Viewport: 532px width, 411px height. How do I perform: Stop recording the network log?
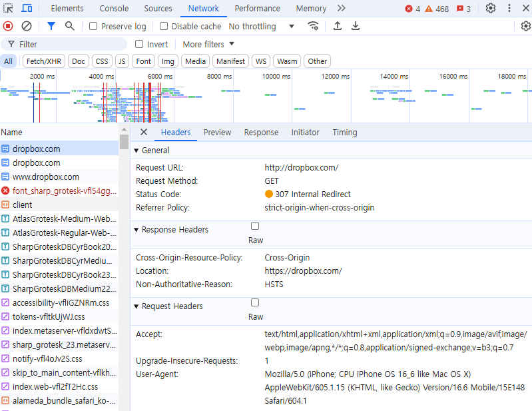(8, 26)
